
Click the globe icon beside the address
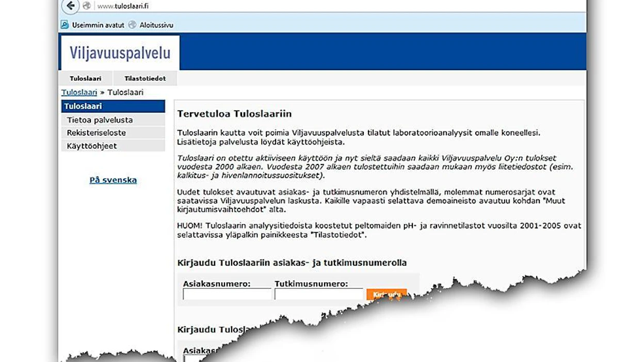[87, 6]
